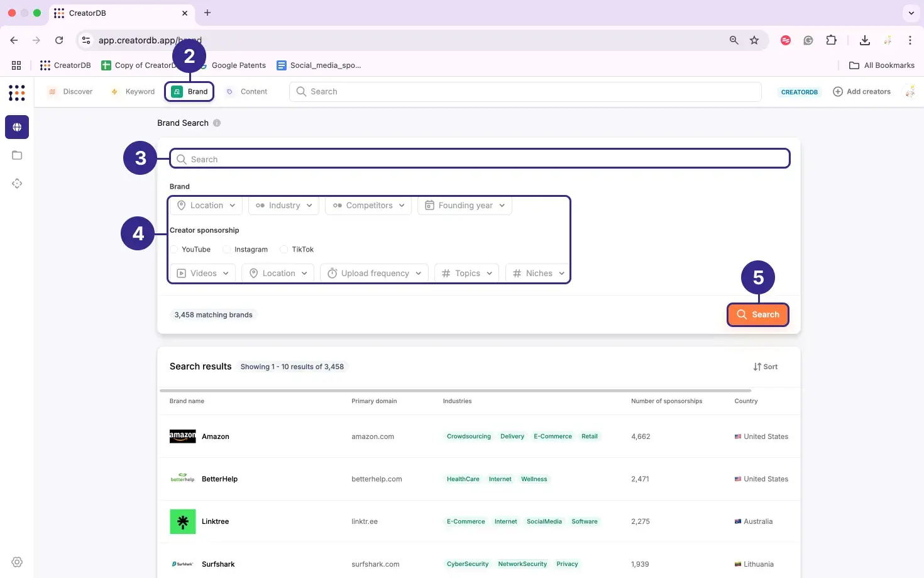Viewport: 924px width, 578px height.
Task: Open Chrome three-dot menu
Action: pos(910,40)
